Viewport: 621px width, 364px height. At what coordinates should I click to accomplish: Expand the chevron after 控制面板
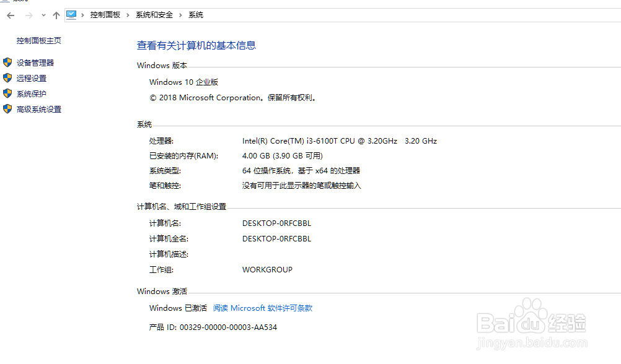click(x=128, y=15)
